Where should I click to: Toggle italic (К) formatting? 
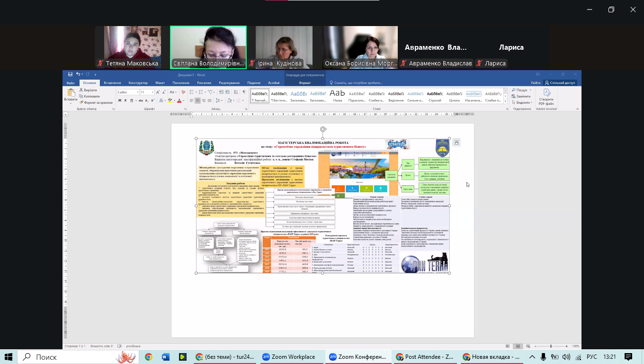pos(125,100)
